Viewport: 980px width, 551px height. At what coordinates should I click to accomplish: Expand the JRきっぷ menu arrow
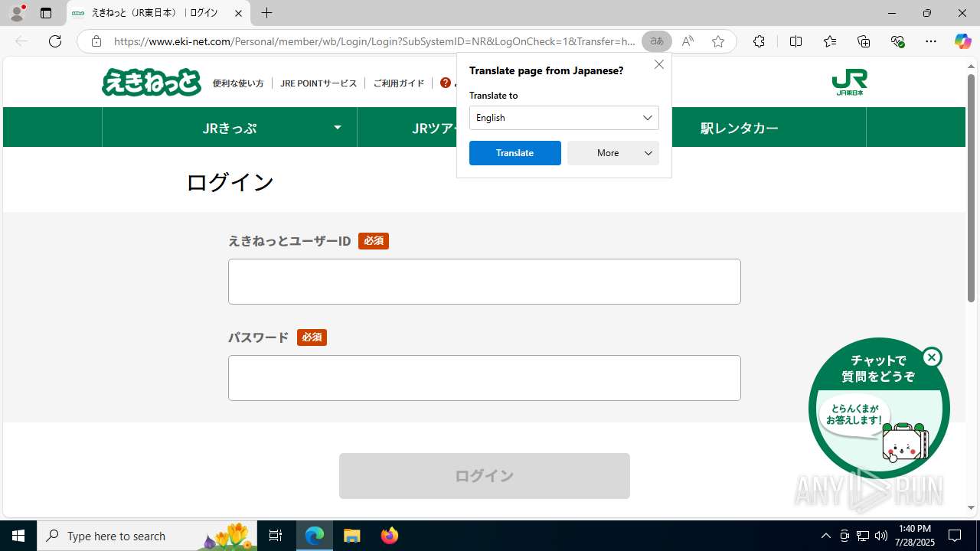point(337,127)
